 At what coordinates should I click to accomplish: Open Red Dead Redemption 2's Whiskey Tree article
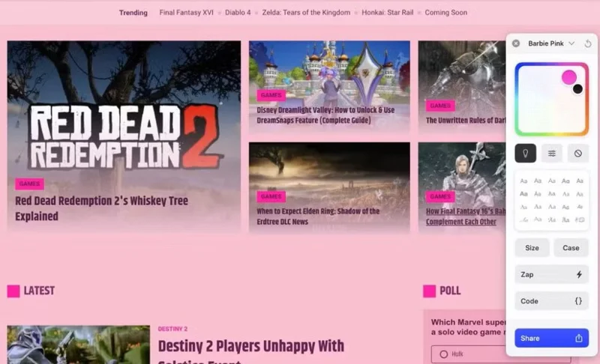pos(101,208)
